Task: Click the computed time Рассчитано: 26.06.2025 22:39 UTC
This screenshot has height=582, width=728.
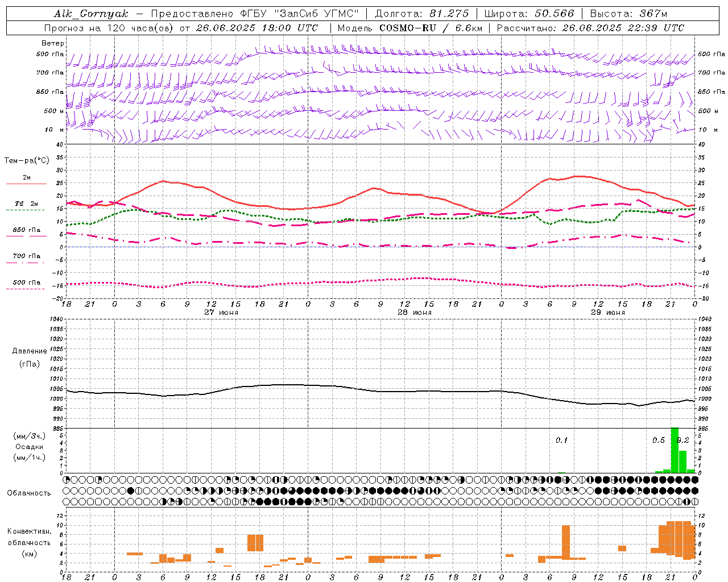Action: [x=590, y=28]
